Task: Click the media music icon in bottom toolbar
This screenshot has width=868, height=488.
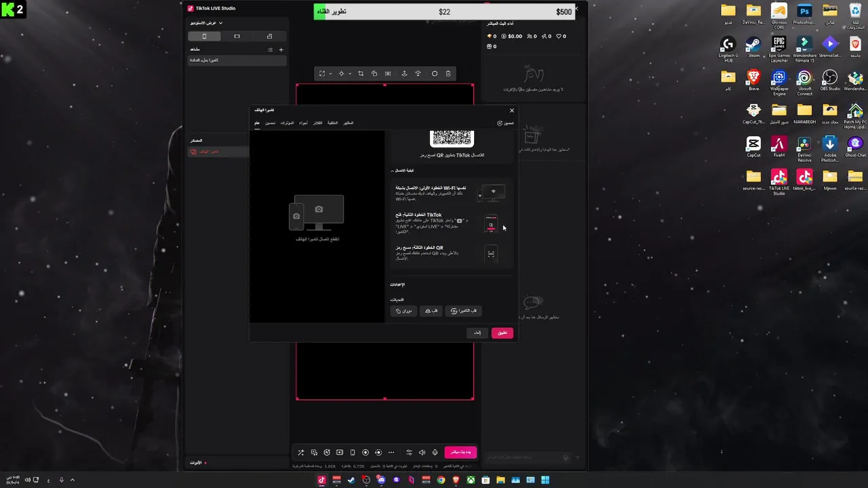Action: pyautogui.click(x=314, y=452)
